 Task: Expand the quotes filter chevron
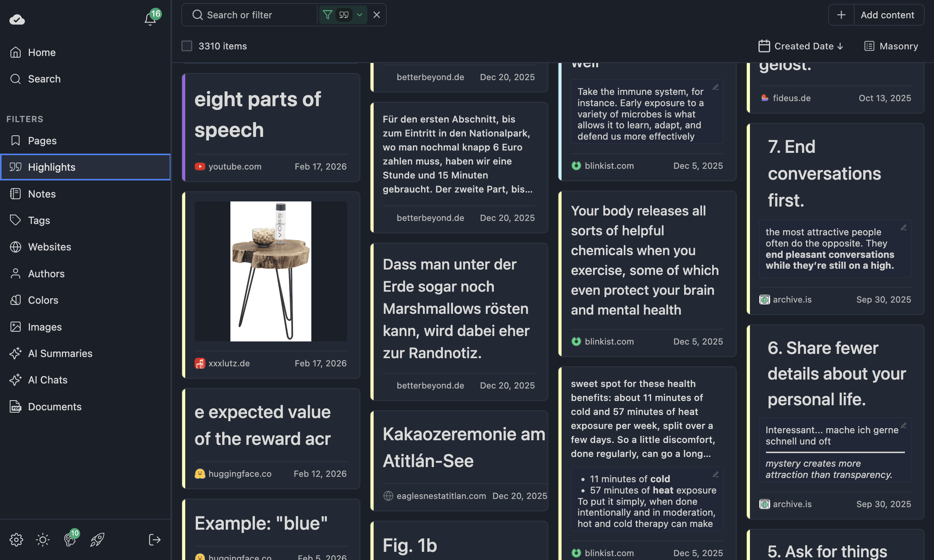[x=360, y=15]
